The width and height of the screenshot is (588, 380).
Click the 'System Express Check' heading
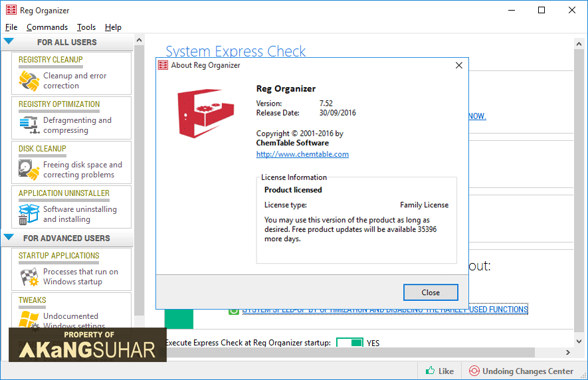coord(235,51)
